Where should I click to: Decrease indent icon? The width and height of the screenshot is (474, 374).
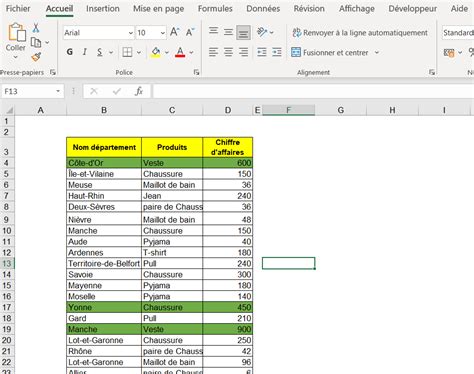tap(262, 52)
